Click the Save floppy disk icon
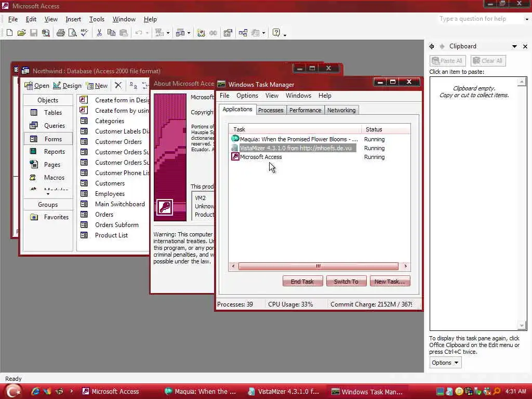The height and width of the screenshot is (399, 532). (x=34, y=33)
